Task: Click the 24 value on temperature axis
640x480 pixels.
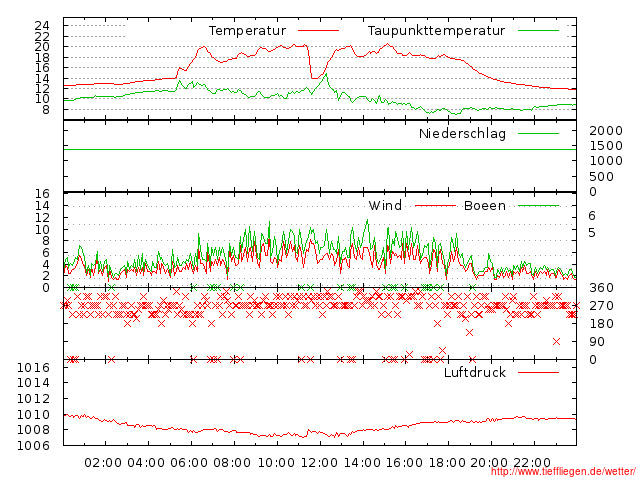Action: 42,26
